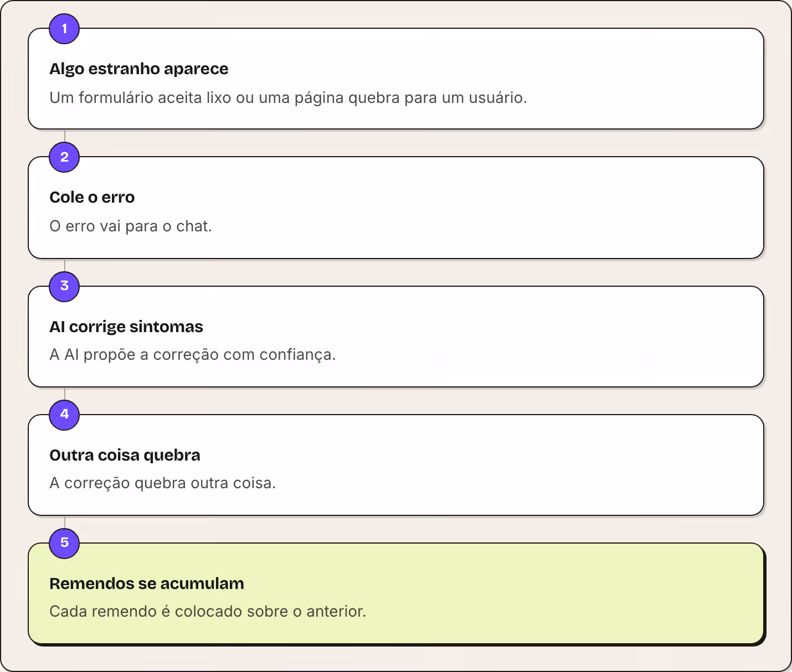The width and height of the screenshot is (792, 672).
Task: Click the heading "Algo estranho aparece"
Action: [139, 69]
